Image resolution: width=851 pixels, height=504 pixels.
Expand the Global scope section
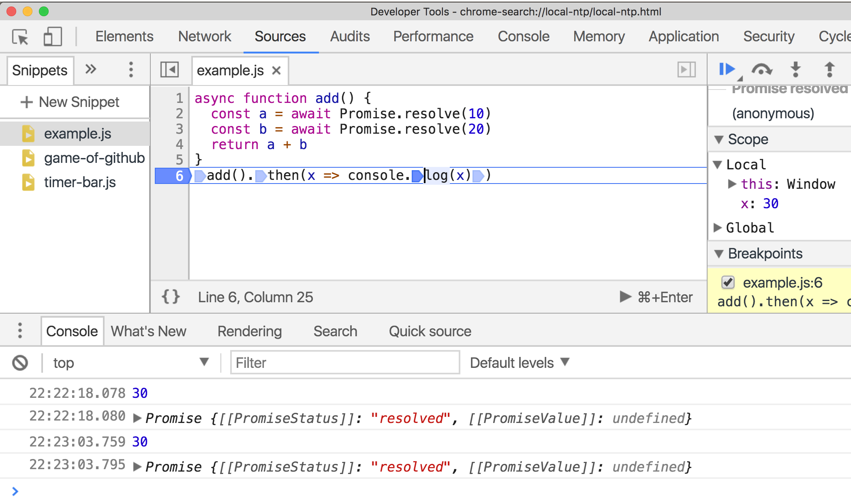click(718, 228)
